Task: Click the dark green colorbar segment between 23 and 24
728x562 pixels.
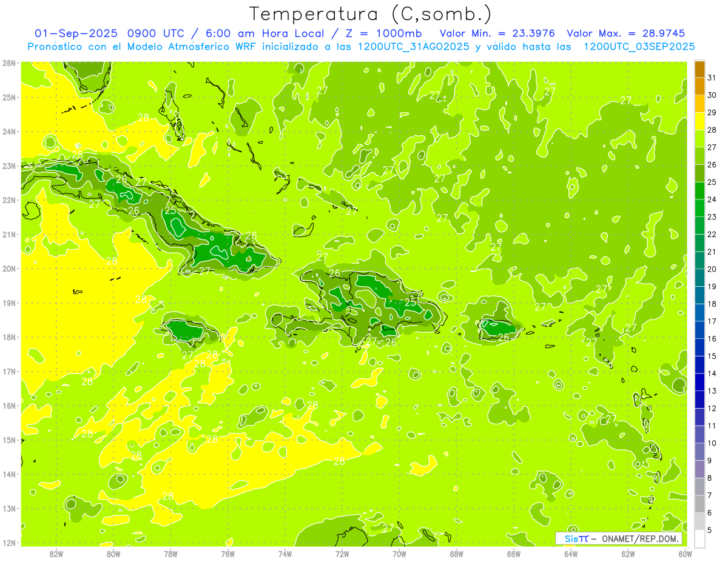Action: [699, 208]
